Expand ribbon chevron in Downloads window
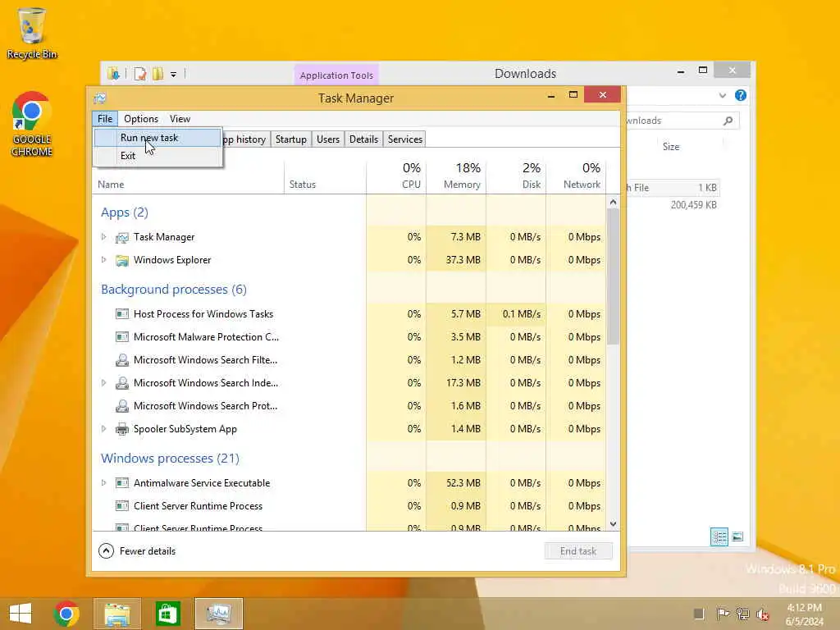 coord(723,95)
